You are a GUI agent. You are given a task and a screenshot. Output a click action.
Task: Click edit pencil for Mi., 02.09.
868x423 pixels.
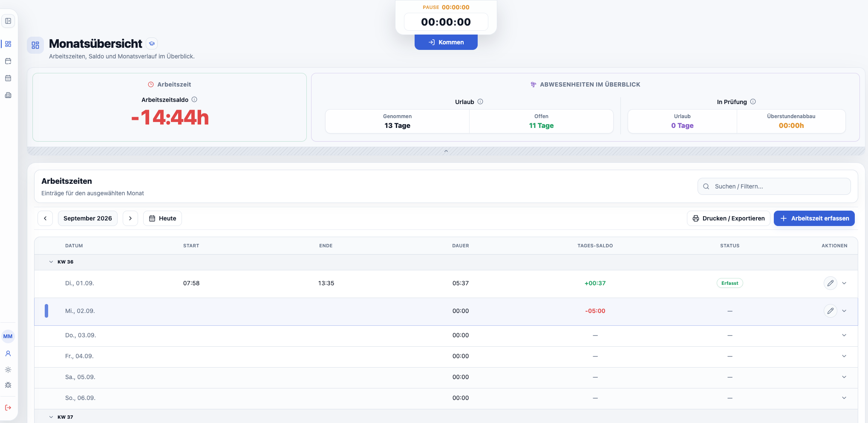[x=831, y=311]
